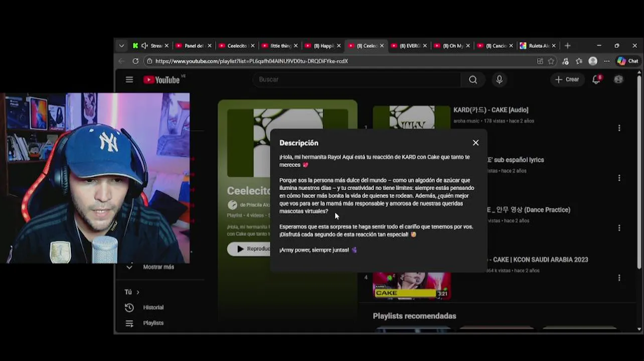Open the YouTube account avatar menu

618,79
